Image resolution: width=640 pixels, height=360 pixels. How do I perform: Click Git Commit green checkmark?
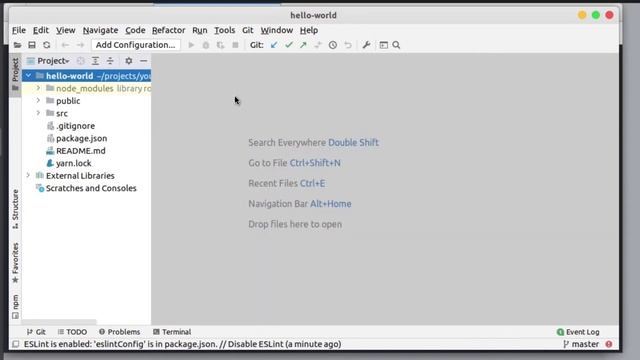click(289, 45)
